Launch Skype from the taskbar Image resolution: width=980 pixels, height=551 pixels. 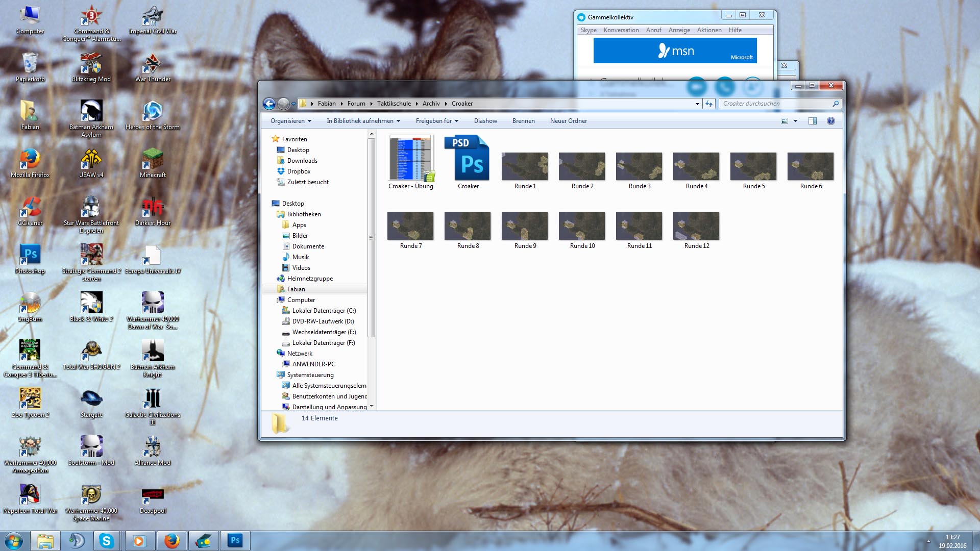[x=106, y=540]
